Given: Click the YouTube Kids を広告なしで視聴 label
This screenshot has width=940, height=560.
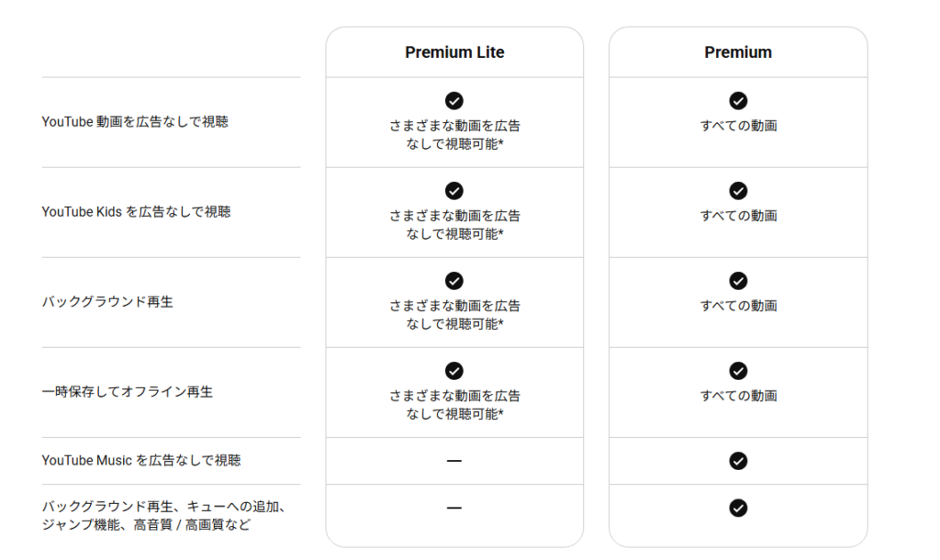Looking at the screenshot, I should point(136,212).
